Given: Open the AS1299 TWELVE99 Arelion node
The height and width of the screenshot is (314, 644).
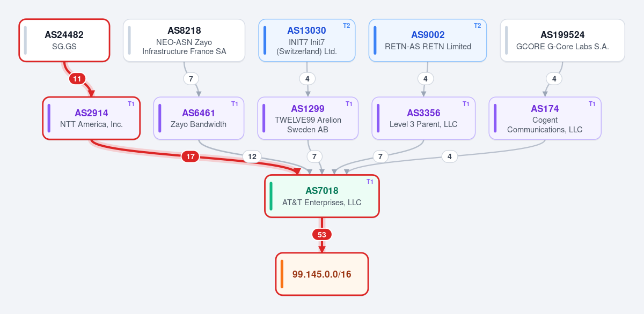Looking at the screenshot, I should 308,118.
